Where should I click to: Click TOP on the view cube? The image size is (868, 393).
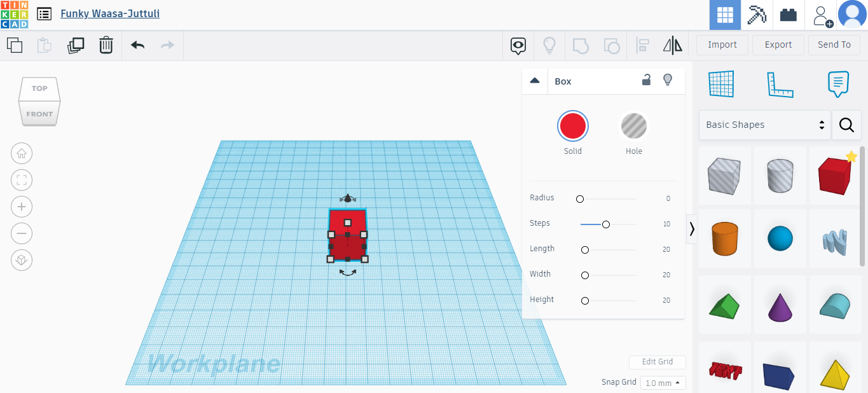(39, 88)
